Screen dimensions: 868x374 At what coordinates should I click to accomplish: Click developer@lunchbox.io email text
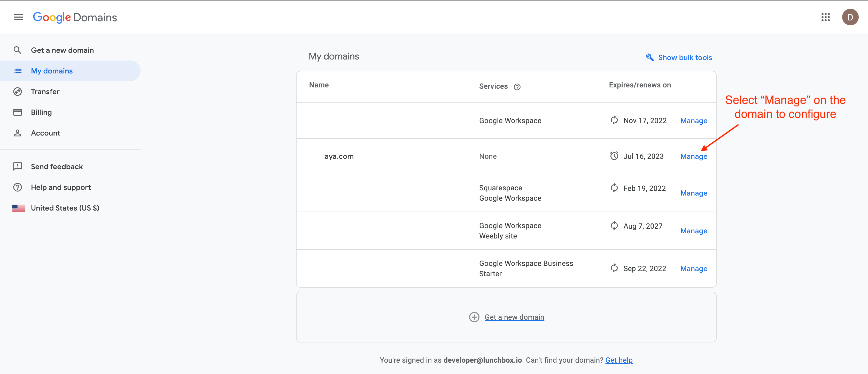[482, 360]
